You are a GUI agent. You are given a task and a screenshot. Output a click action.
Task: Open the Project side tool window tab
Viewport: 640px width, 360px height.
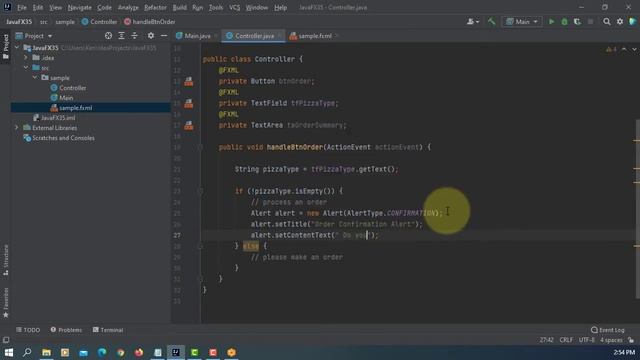tap(5, 46)
